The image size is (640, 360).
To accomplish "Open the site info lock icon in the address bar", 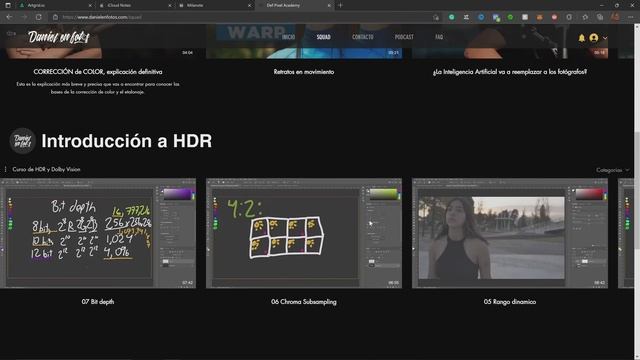I will pyautogui.click(x=56, y=17).
